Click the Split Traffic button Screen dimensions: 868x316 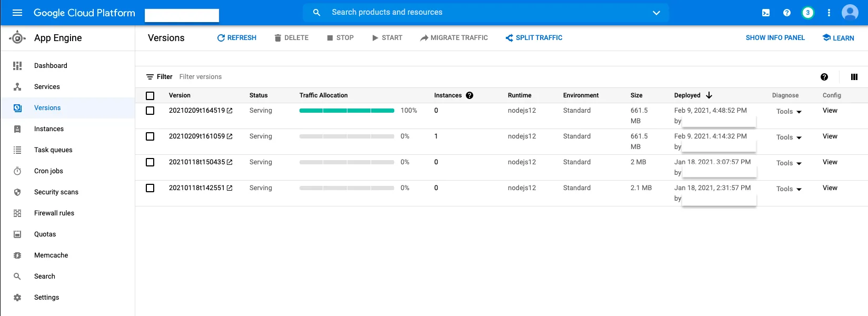click(534, 38)
